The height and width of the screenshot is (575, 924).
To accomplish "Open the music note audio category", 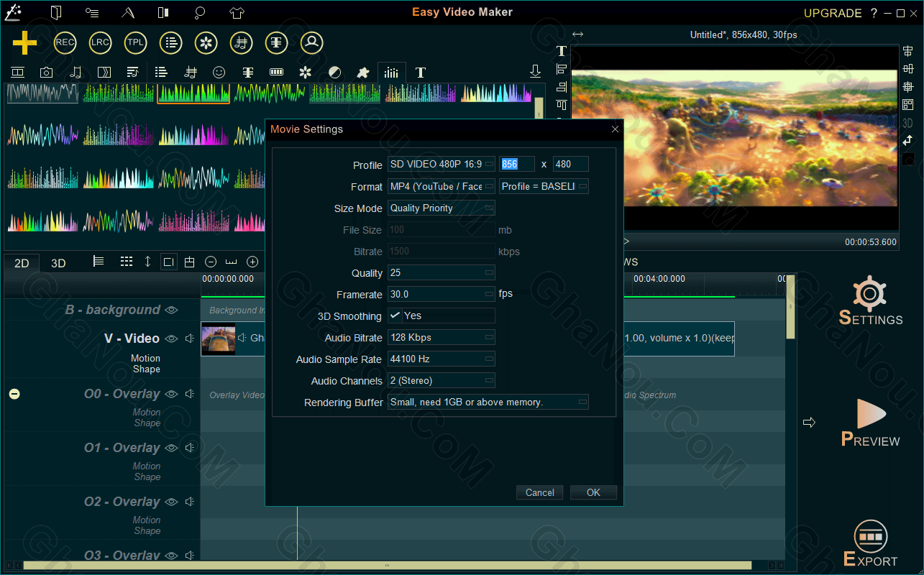I will pyautogui.click(x=76, y=73).
